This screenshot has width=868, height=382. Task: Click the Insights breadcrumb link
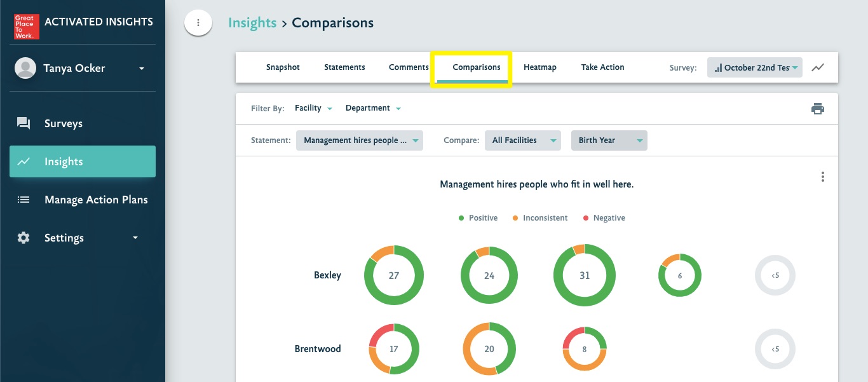pyautogui.click(x=252, y=23)
